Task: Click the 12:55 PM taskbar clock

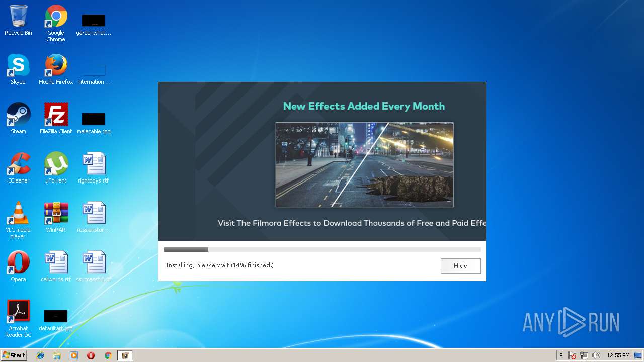Action: point(618,355)
